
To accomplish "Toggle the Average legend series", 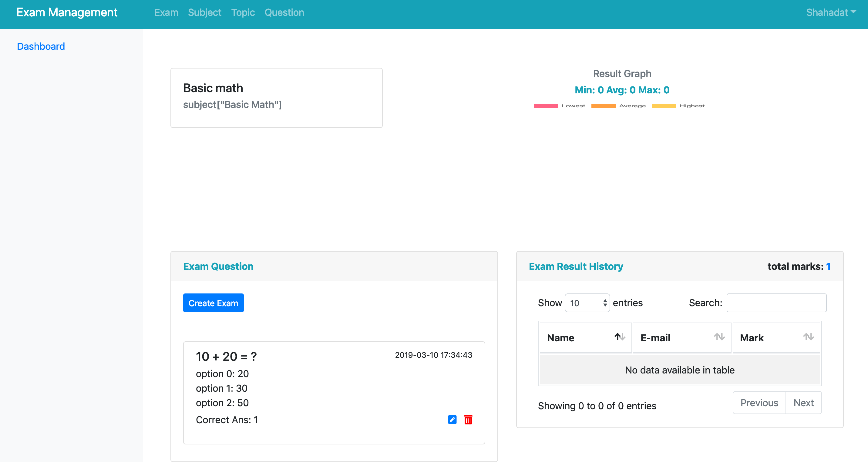I will coord(619,106).
